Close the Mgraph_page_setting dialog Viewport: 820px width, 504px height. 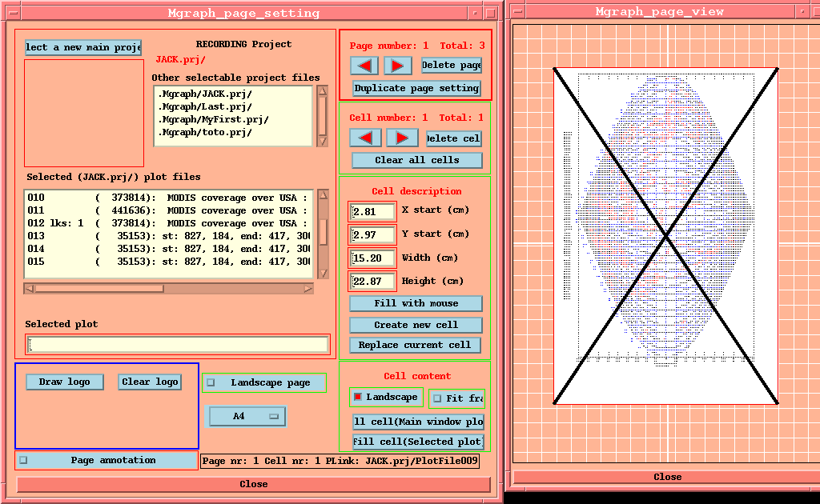pyautogui.click(x=254, y=484)
